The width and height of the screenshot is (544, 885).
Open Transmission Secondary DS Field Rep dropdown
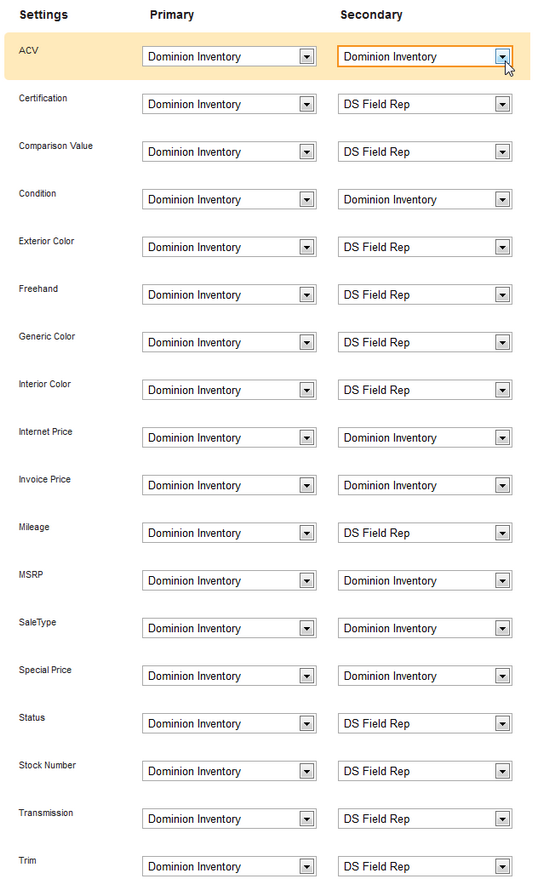pos(425,818)
